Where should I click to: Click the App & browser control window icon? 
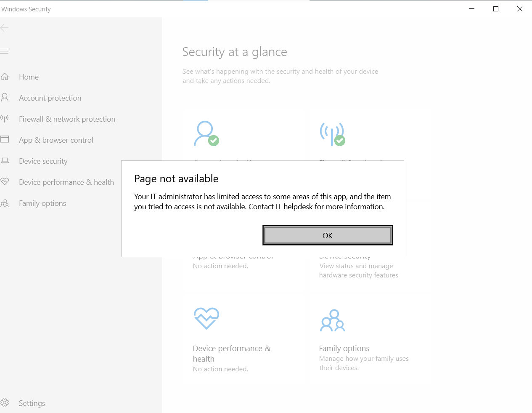5,139
